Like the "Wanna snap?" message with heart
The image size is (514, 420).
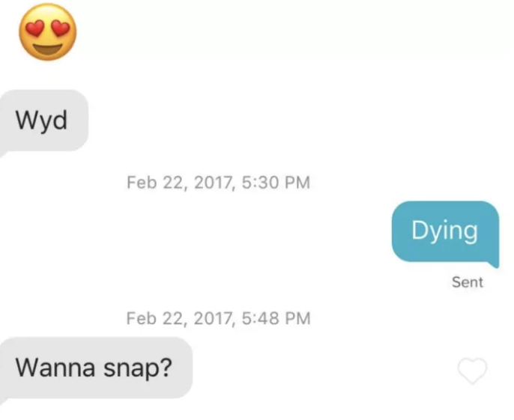pyautogui.click(x=472, y=371)
